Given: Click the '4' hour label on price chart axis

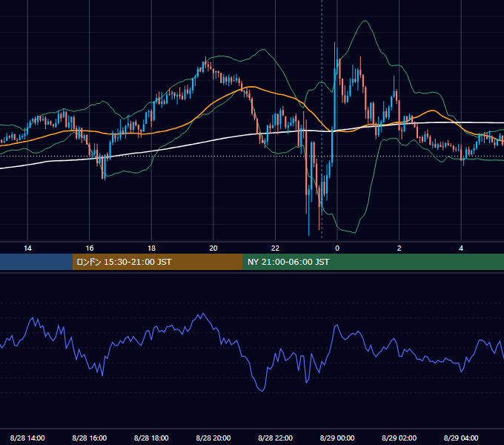Looking at the screenshot, I should point(461,248).
